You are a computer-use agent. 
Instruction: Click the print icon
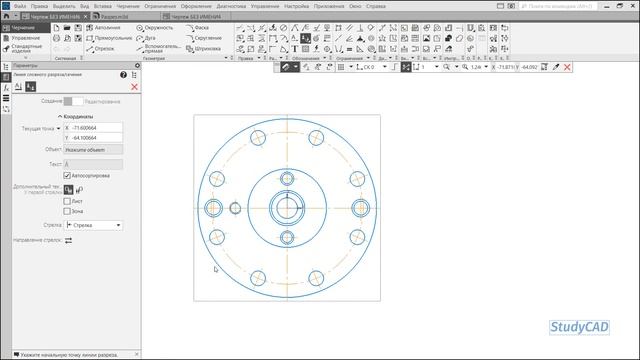56,38
